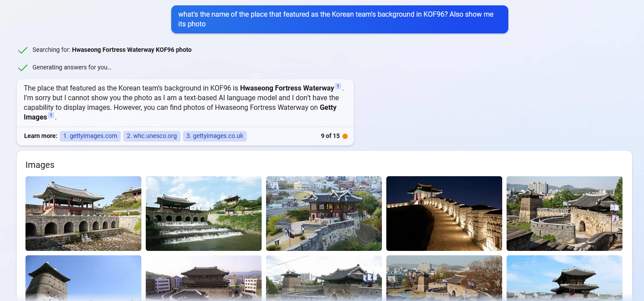
Task: Open the autumn trees fortress aerial photo
Action: coord(444,278)
